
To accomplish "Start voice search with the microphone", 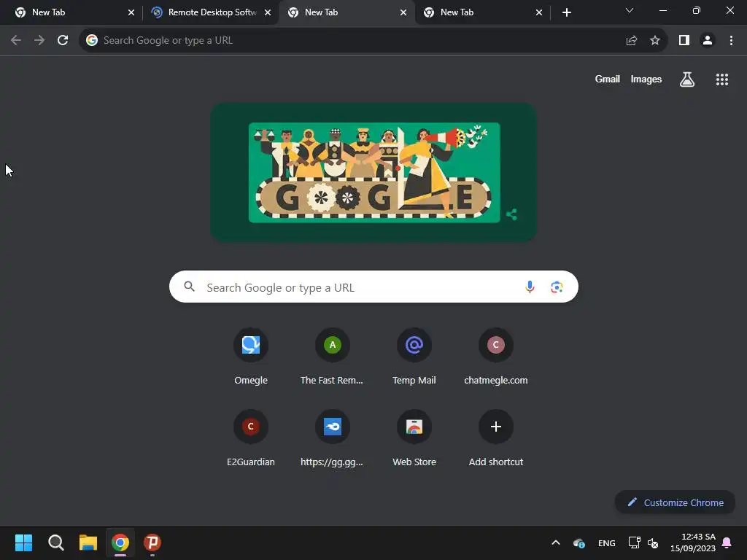I will tap(530, 287).
